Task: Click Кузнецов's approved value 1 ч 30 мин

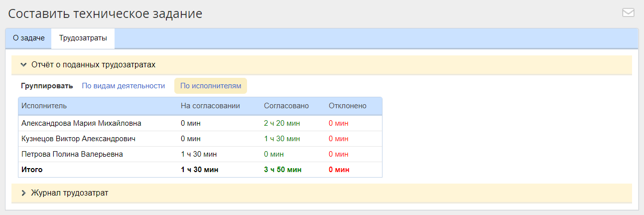Action: pos(282,139)
